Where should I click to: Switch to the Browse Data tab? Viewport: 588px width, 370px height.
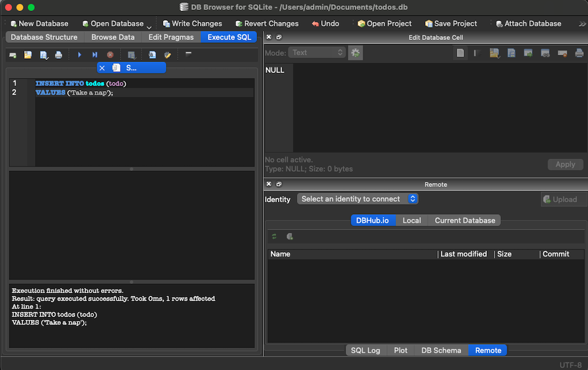coord(112,37)
